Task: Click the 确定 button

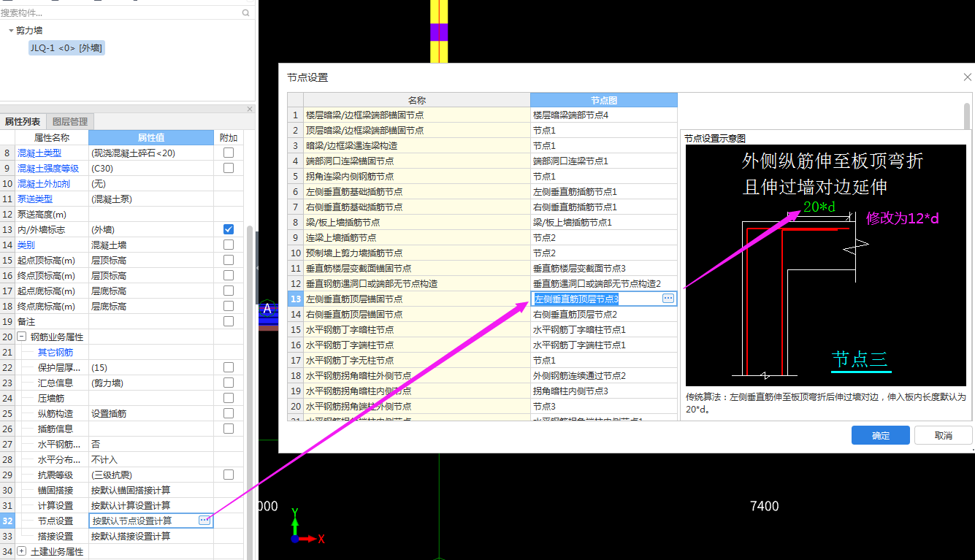Action: [x=881, y=435]
